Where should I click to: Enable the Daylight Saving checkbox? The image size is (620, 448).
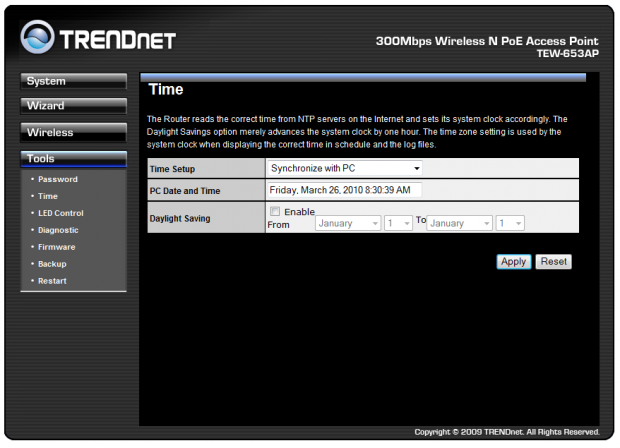pos(275,211)
